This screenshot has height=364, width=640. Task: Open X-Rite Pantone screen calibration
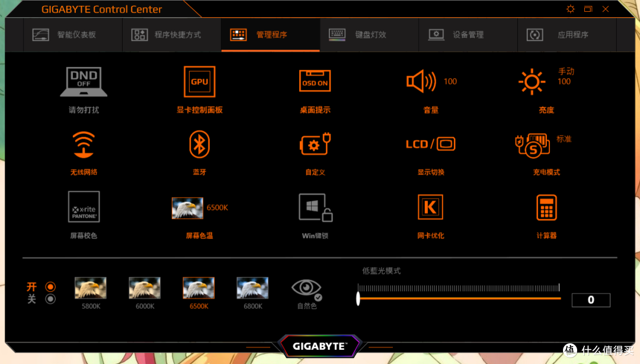coord(84,207)
